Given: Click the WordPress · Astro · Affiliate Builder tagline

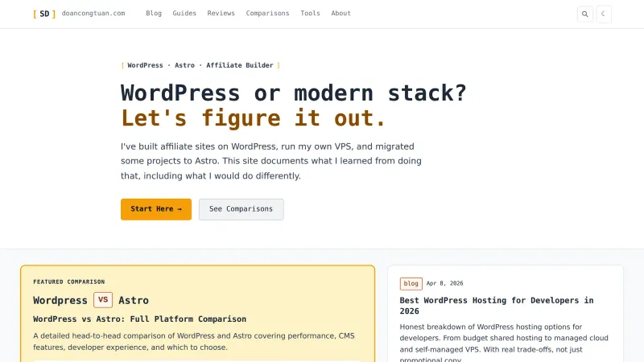Looking at the screenshot, I should tap(200, 65).
